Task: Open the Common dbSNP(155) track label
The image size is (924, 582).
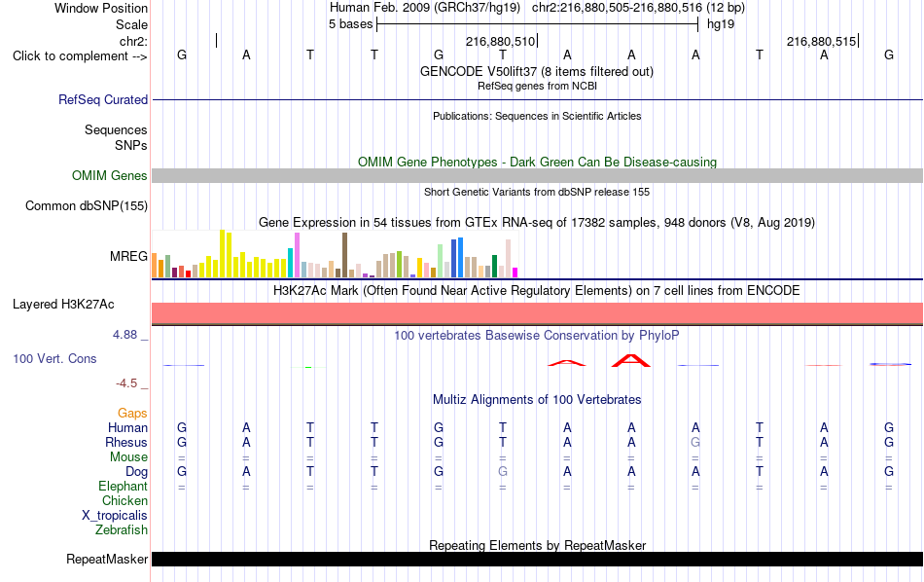Action: click(86, 205)
